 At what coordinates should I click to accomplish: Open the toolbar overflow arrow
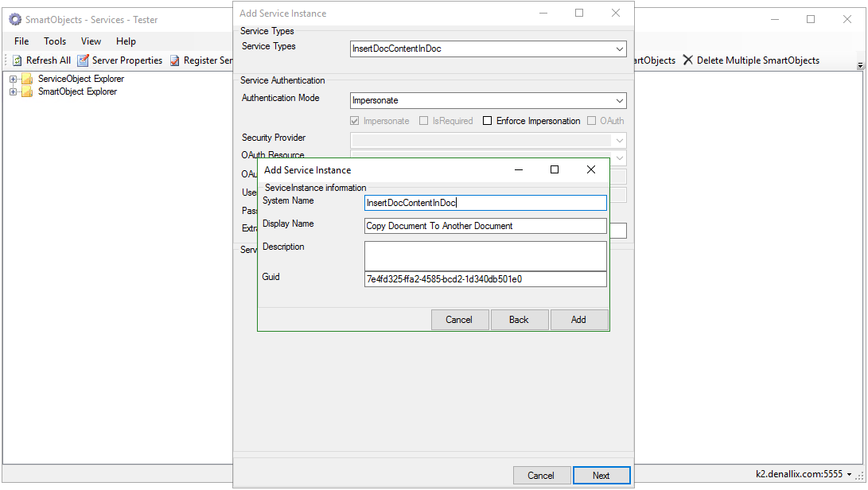coord(860,65)
